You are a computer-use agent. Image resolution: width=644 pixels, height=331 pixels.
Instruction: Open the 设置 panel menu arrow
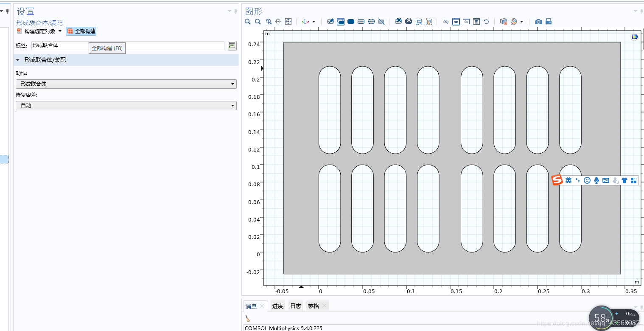coord(230,11)
